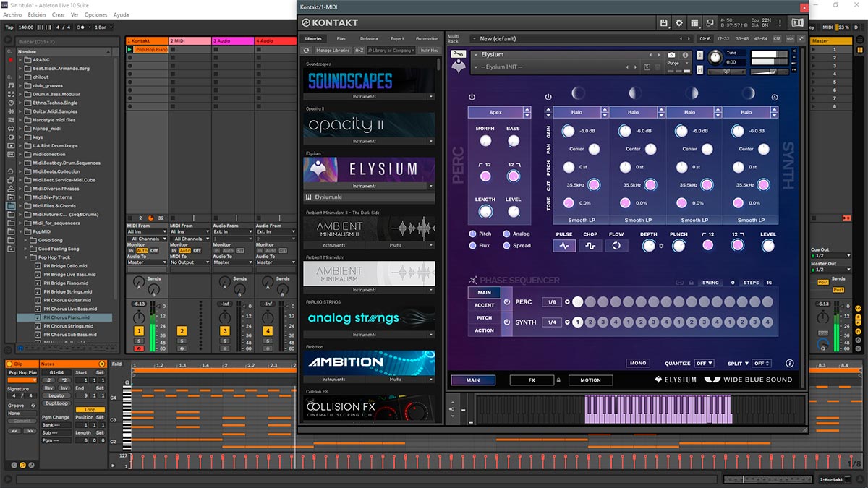Open the Ableton Archivo menu
Image resolution: width=868 pixels, height=488 pixels.
tap(12, 14)
